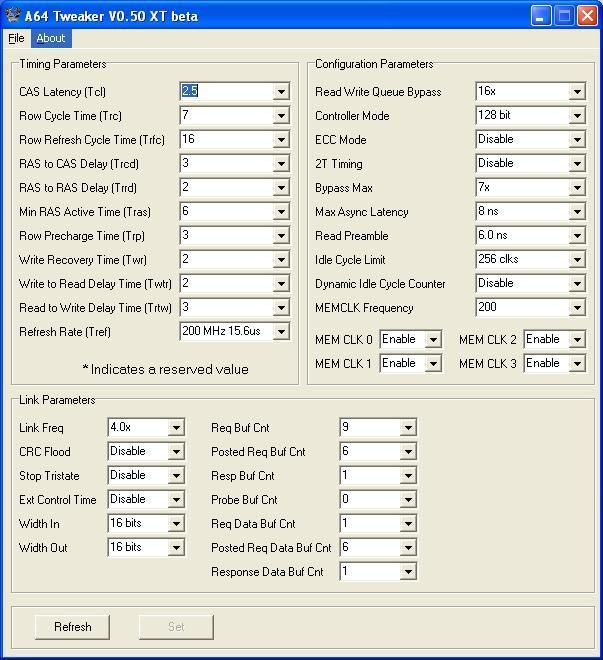Open the File menu
The height and width of the screenshot is (660, 603).
16,39
